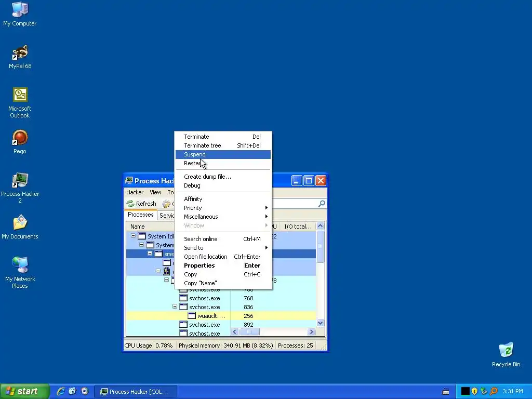The image size is (532, 399).
Task: Choose Terminate tree from the context menu
Action: click(x=223, y=145)
